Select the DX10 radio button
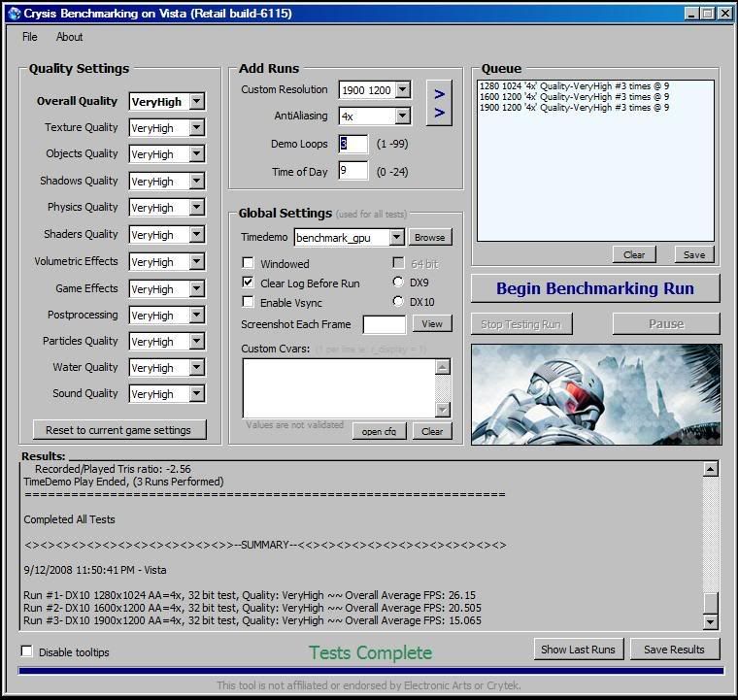This screenshot has width=738, height=700. [x=398, y=301]
